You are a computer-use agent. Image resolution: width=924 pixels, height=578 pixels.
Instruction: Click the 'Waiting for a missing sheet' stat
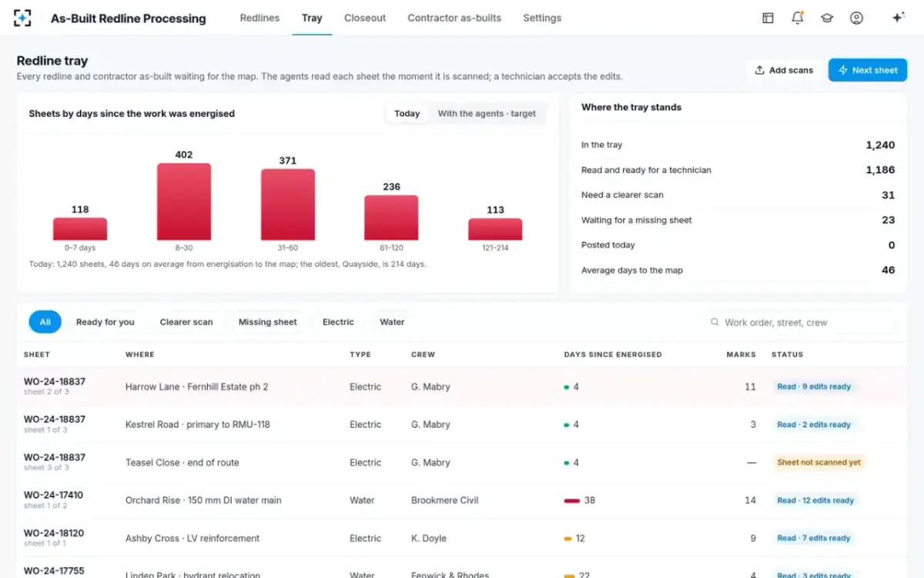click(x=738, y=220)
